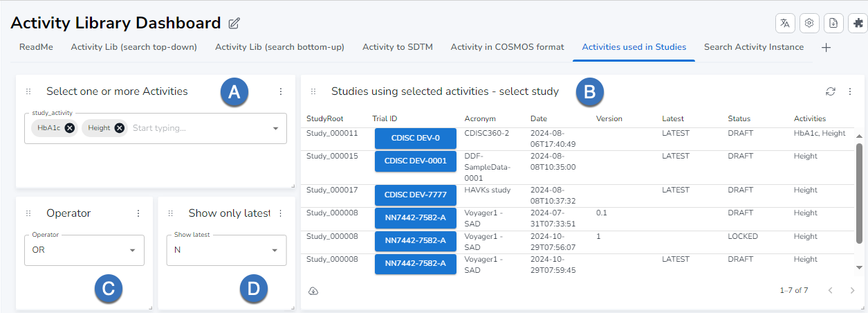The width and height of the screenshot is (868, 313).
Task: Remove the Height chip
Action: 120,127
